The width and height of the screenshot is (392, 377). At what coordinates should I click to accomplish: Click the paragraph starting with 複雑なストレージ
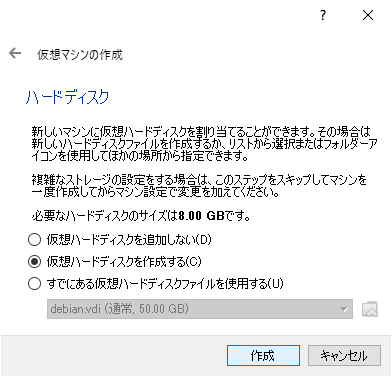click(x=199, y=186)
